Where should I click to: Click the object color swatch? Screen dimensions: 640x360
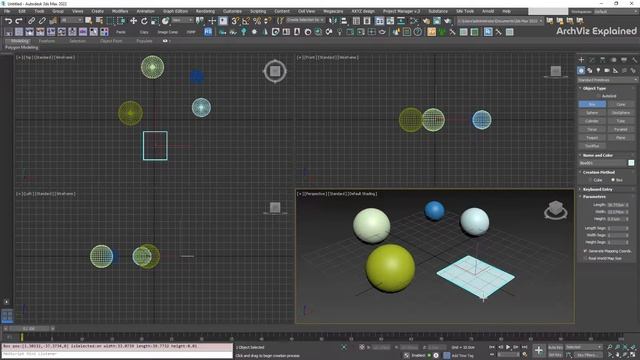(x=631, y=163)
